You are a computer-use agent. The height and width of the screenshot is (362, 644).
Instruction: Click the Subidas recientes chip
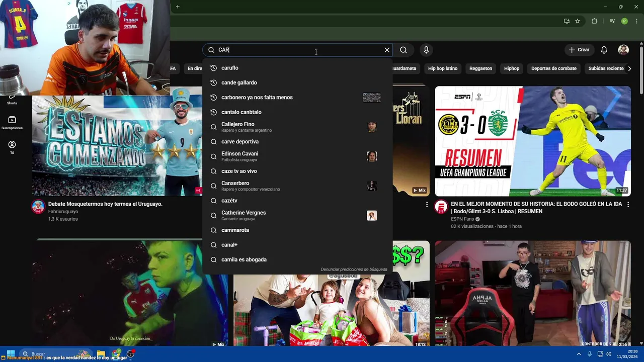click(606, 68)
